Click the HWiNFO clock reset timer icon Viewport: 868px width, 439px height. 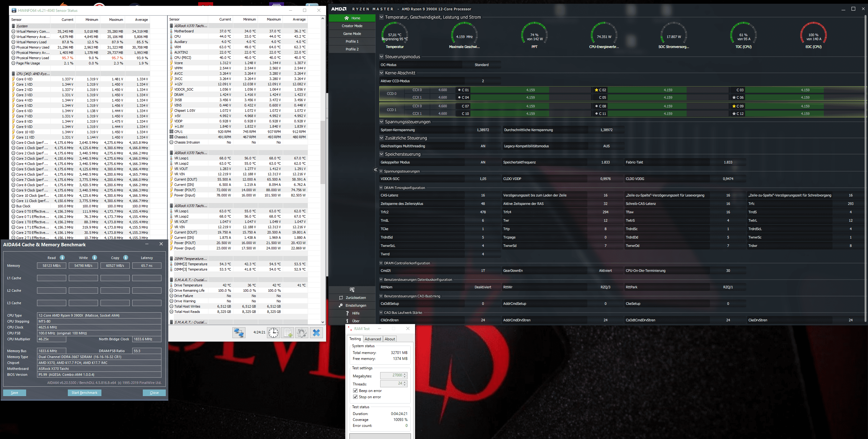click(273, 333)
